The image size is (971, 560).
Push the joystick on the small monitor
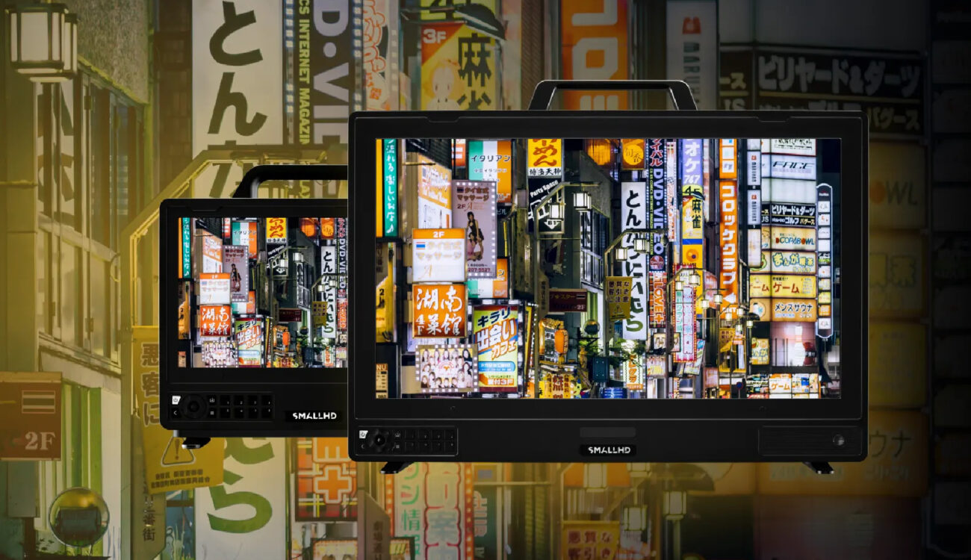[x=193, y=407]
